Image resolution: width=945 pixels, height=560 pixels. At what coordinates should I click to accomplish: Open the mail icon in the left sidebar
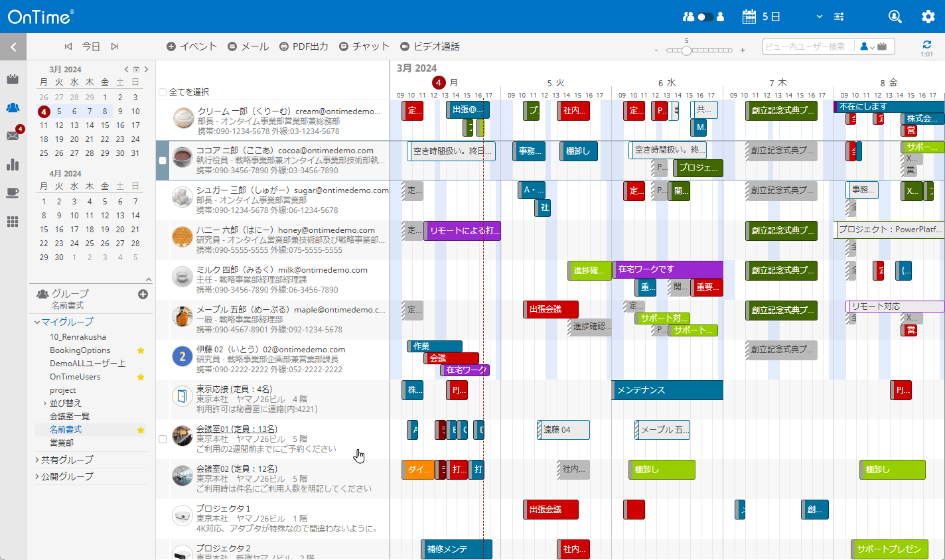coord(13,136)
